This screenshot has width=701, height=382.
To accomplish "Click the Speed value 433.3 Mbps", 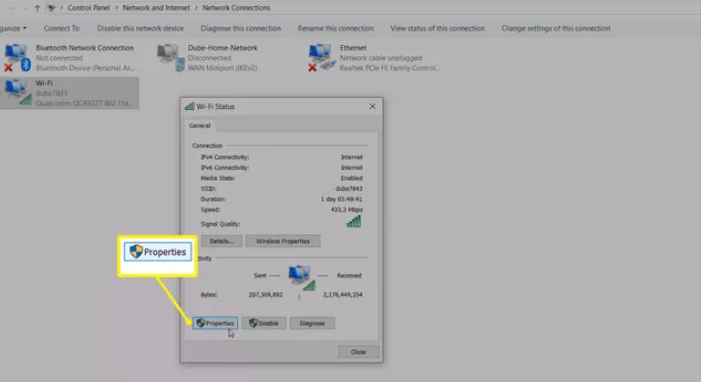I will 346,209.
